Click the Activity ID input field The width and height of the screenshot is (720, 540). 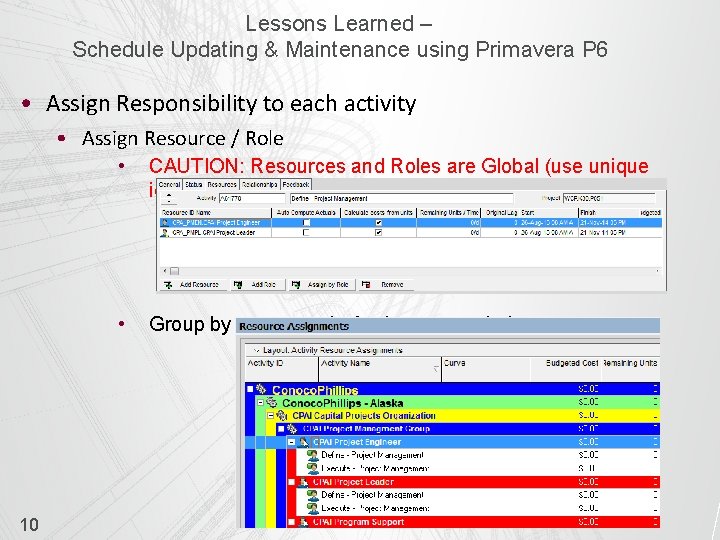252,198
